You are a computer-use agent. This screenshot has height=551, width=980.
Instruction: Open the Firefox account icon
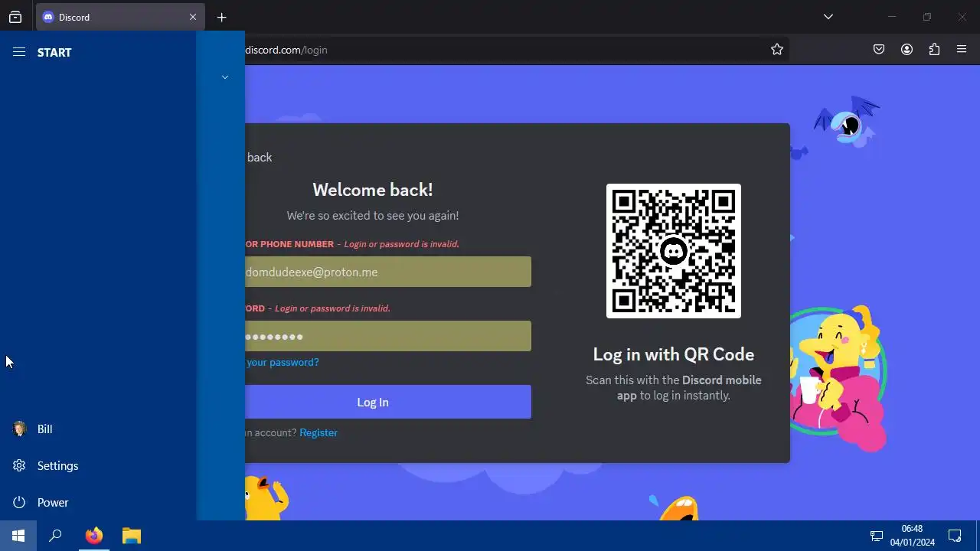[906, 50]
